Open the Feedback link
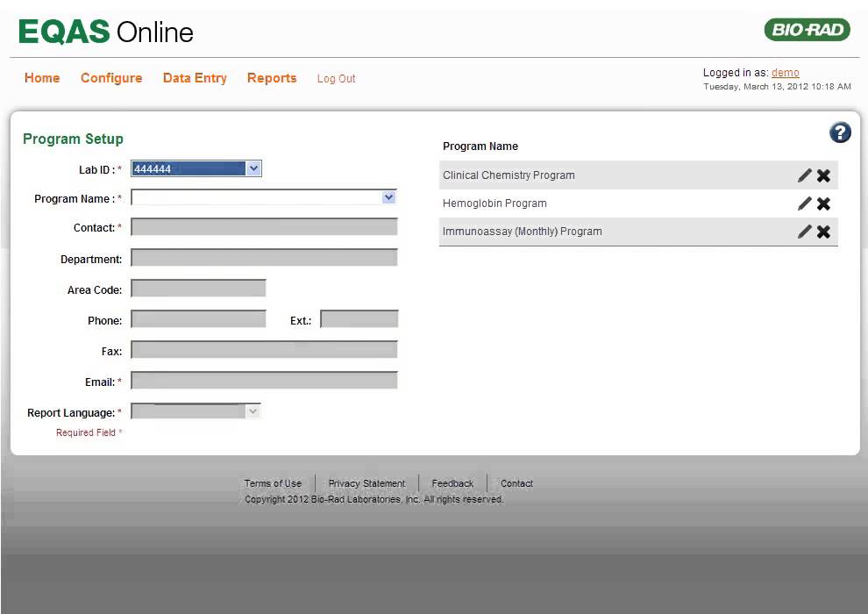The width and height of the screenshot is (868, 614). coord(452,483)
